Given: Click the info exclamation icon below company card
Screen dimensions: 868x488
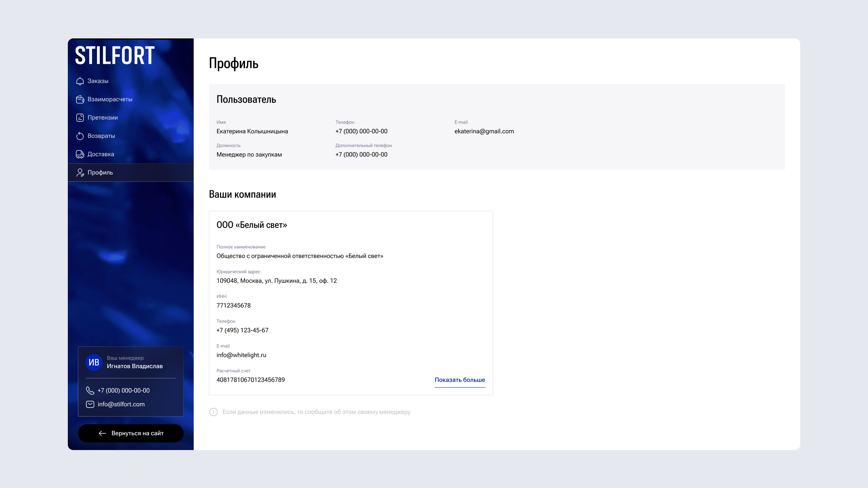Looking at the screenshot, I should point(213,412).
